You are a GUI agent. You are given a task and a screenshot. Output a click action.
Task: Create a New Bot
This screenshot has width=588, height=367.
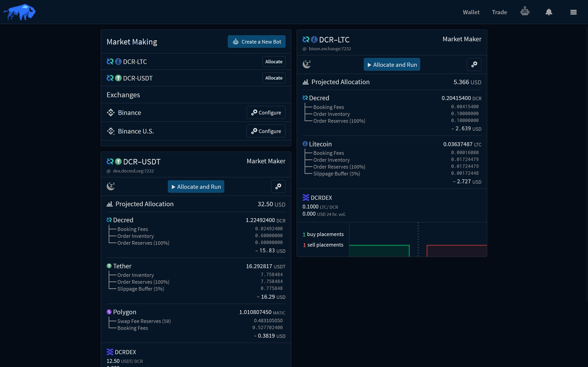coord(256,42)
